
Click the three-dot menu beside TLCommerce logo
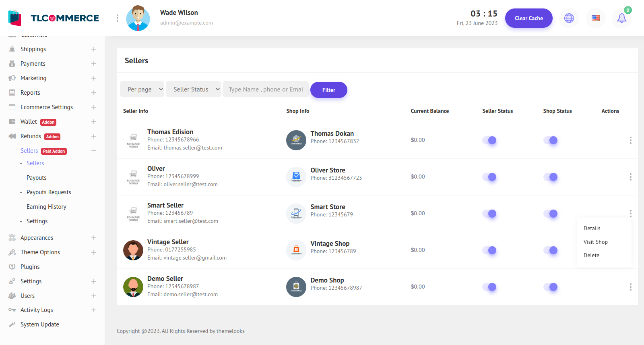tap(117, 18)
